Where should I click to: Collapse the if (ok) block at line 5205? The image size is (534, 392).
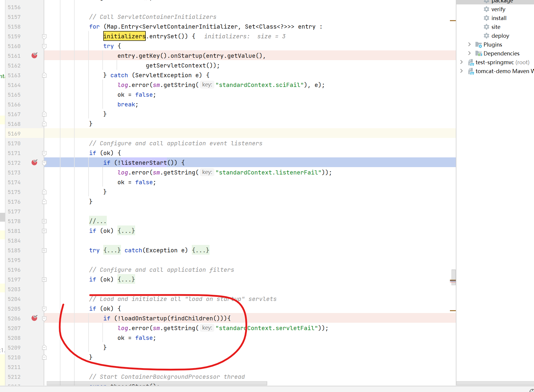tap(44, 309)
